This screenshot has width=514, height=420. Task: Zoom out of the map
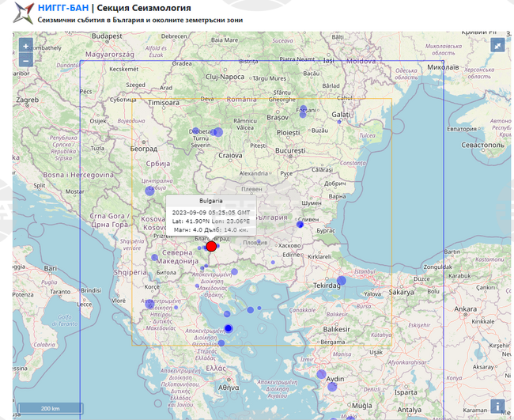coord(26,60)
